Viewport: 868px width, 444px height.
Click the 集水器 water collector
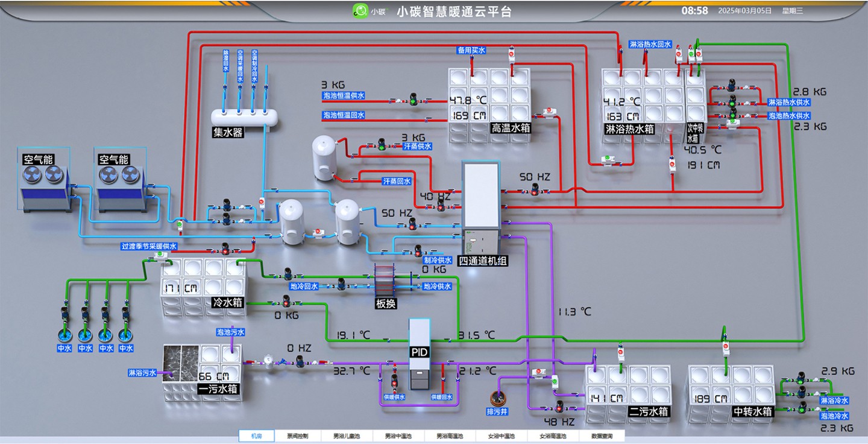coord(245,117)
